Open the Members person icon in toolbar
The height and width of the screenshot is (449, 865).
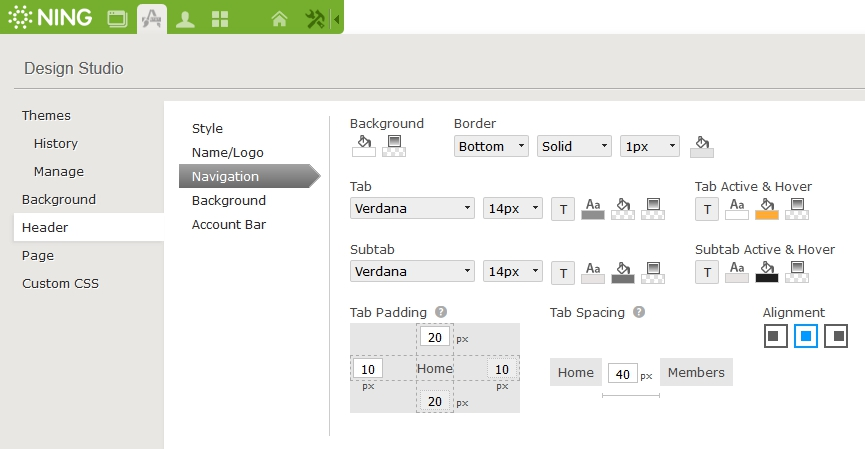[x=185, y=19]
